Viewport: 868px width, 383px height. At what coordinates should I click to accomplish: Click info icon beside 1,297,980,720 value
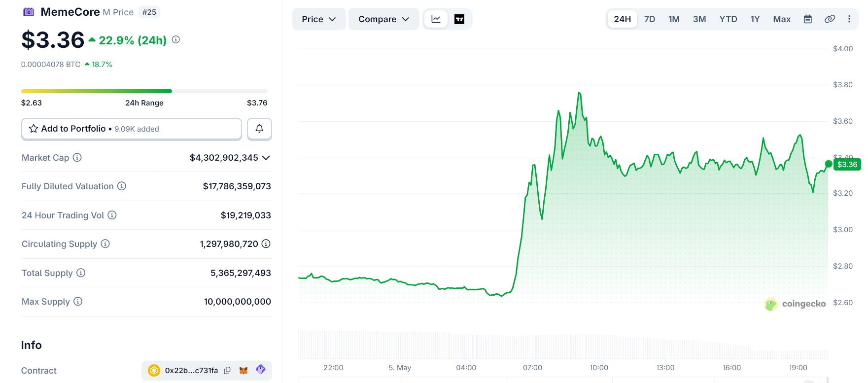tap(266, 244)
